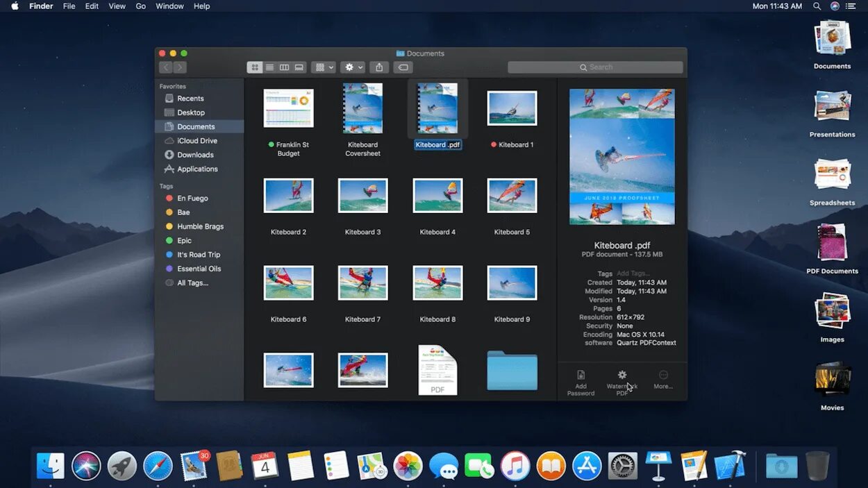This screenshot has height=488, width=868.
Task: Open the Help menu
Action: [201, 6]
